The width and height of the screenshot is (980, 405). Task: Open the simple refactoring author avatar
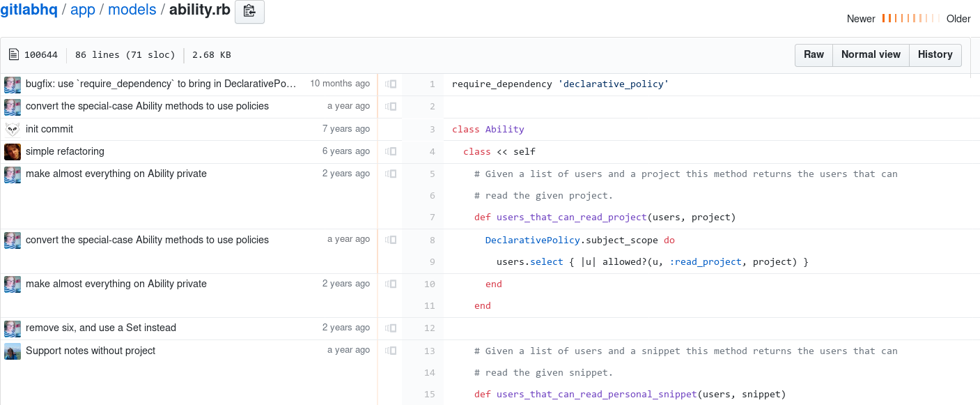pyautogui.click(x=13, y=151)
